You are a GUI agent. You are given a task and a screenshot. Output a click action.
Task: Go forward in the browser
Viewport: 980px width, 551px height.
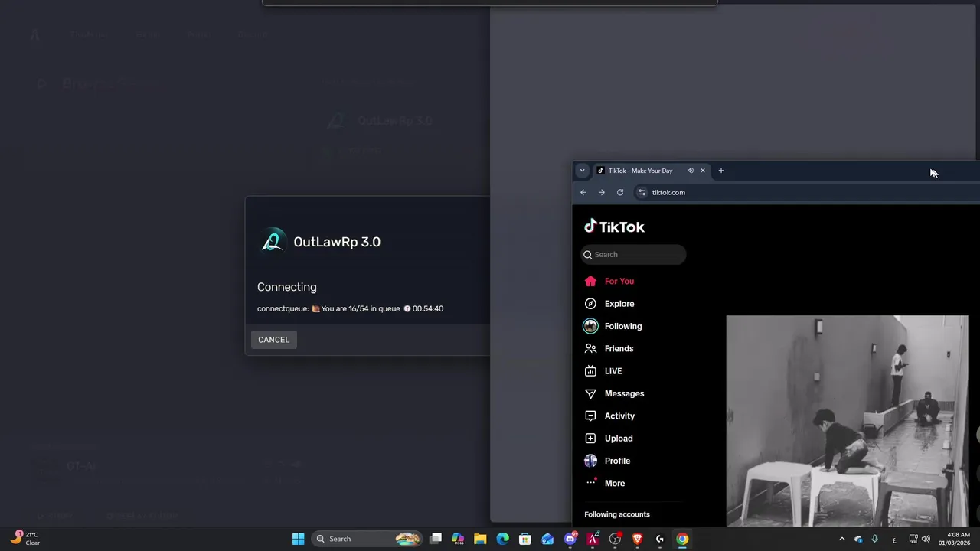[602, 192]
